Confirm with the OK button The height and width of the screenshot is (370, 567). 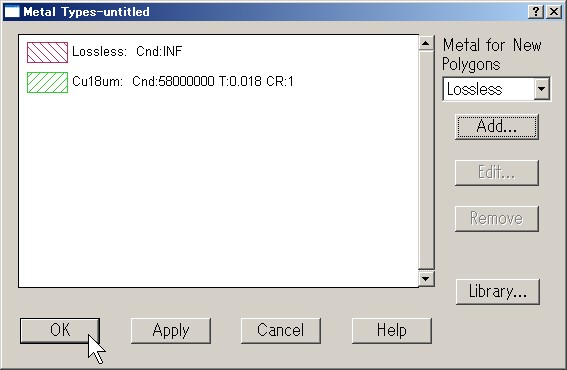(60, 330)
